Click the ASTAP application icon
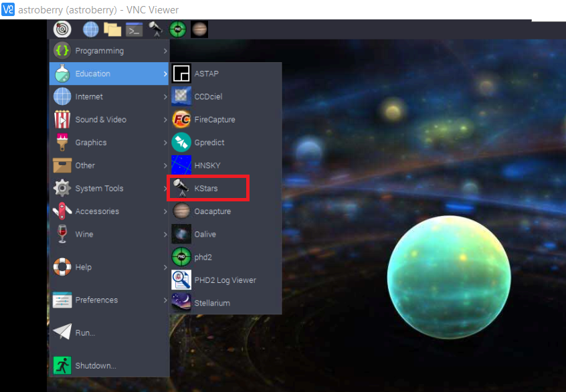Viewport: 566px width, 392px height. pos(181,74)
